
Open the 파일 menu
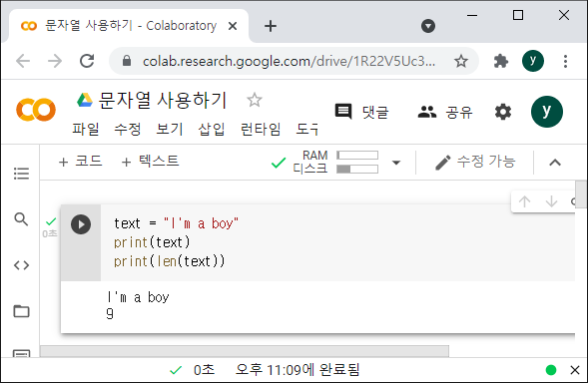click(86, 130)
